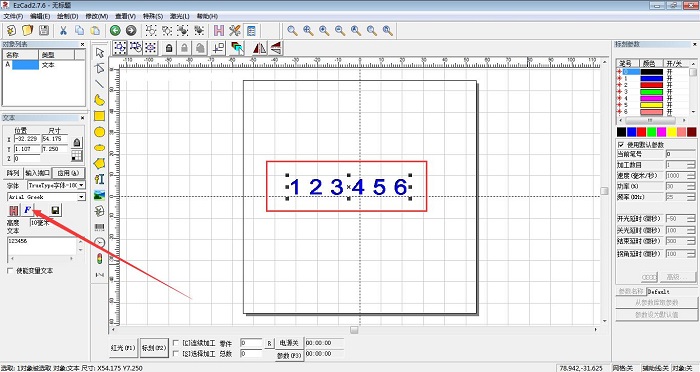Viewport: 700px width, 372px height.
Task: Click the 红光(F1) red light button
Action: (x=123, y=348)
